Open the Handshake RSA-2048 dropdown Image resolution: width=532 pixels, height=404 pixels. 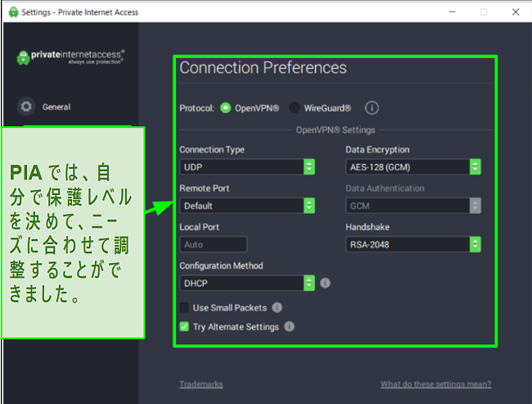[x=413, y=244]
